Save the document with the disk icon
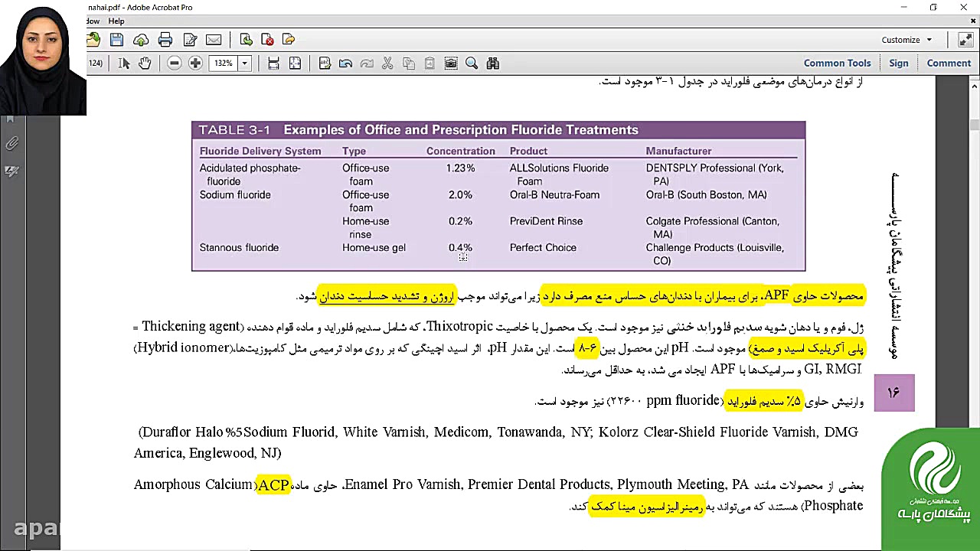980x551 pixels. coord(116,39)
